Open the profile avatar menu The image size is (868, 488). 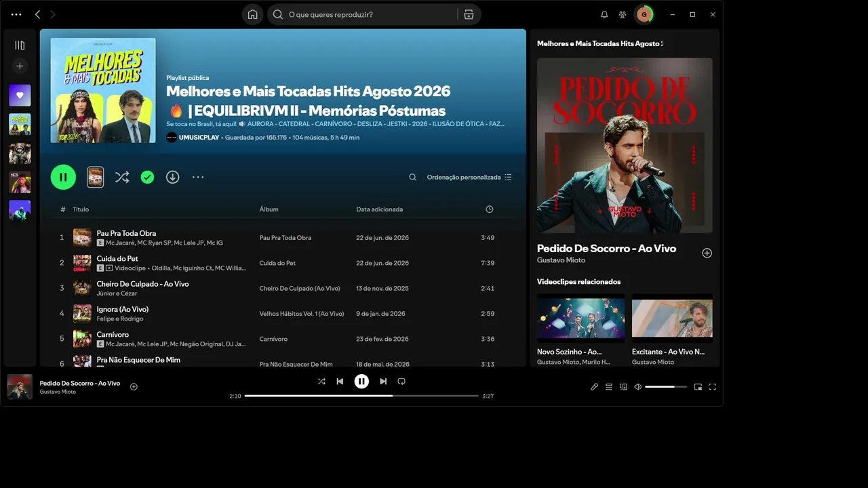pyautogui.click(x=644, y=14)
